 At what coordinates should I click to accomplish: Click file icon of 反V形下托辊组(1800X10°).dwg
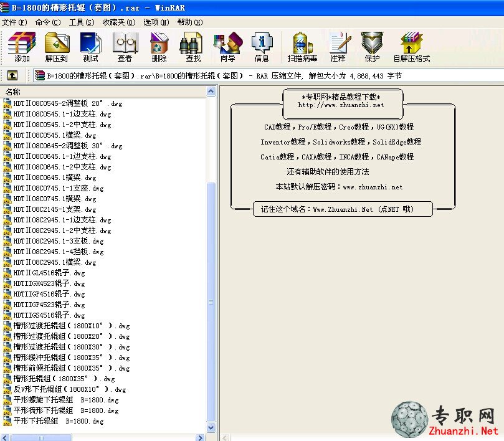pos(7,389)
